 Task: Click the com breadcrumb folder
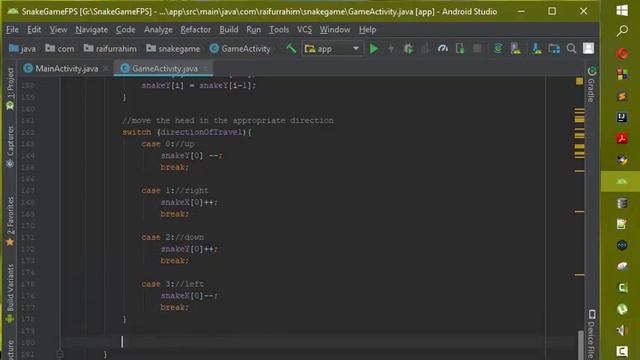(60, 49)
